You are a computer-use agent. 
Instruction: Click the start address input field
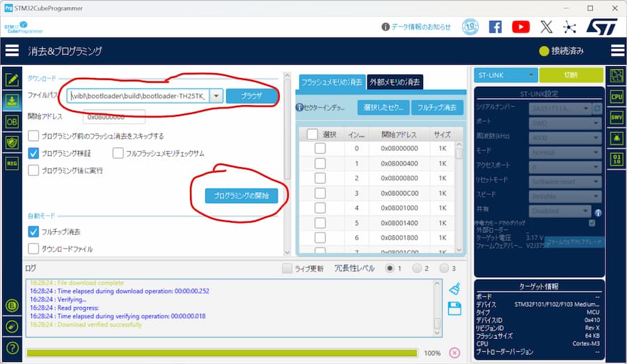point(114,117)
